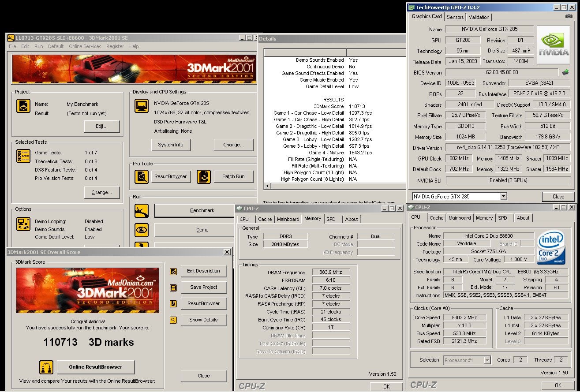Click the Details window horizontal scrollbar left arrow
The width and height of the screenshot is (580, 392).
[x=267, y=186]
